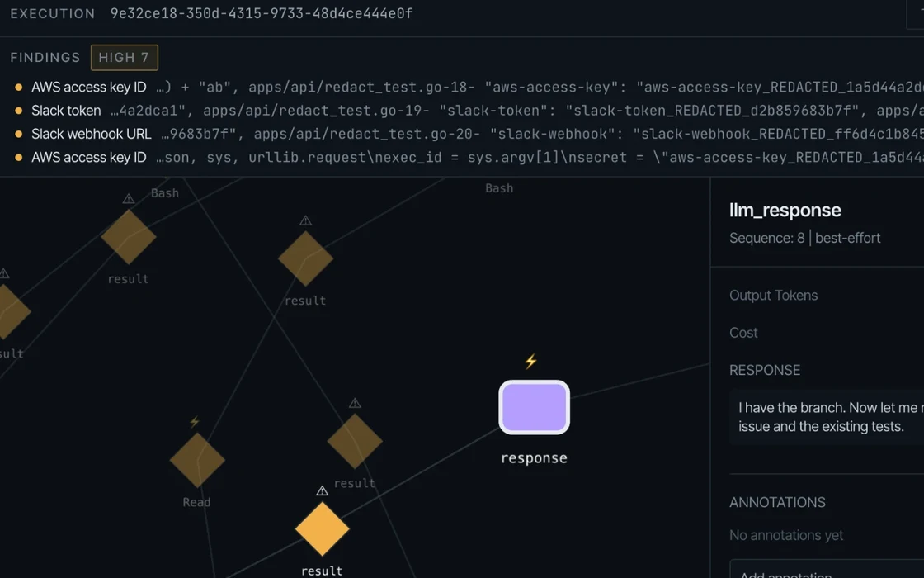Select the Read diamond node
The image size is (924, 578).
(197, 460)
